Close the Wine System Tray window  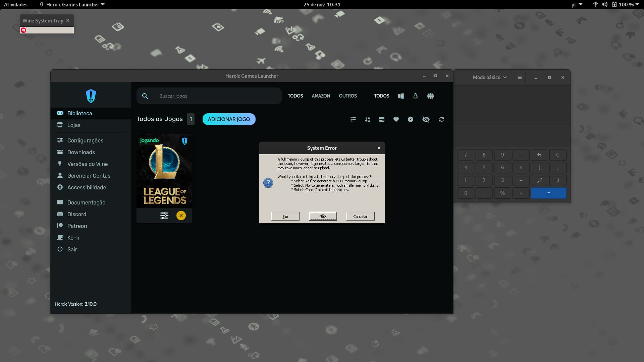tap(68, 20)
